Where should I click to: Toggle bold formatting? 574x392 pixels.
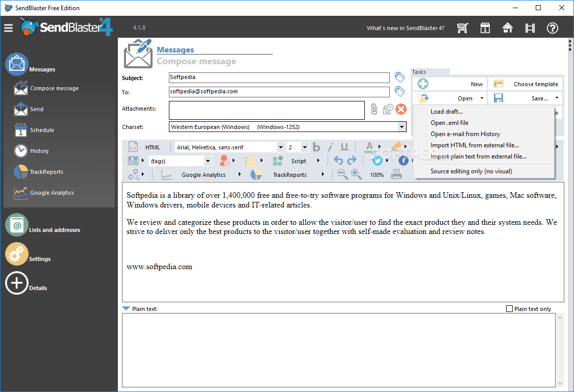pos(316,147)
